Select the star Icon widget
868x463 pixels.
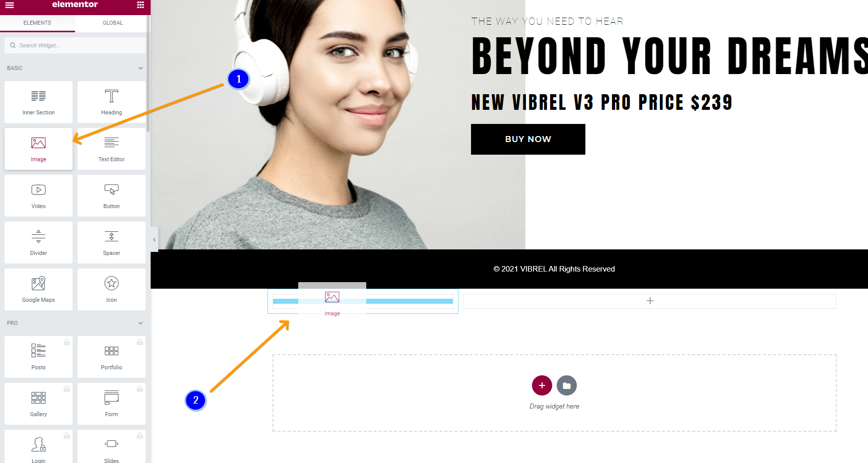111,289
